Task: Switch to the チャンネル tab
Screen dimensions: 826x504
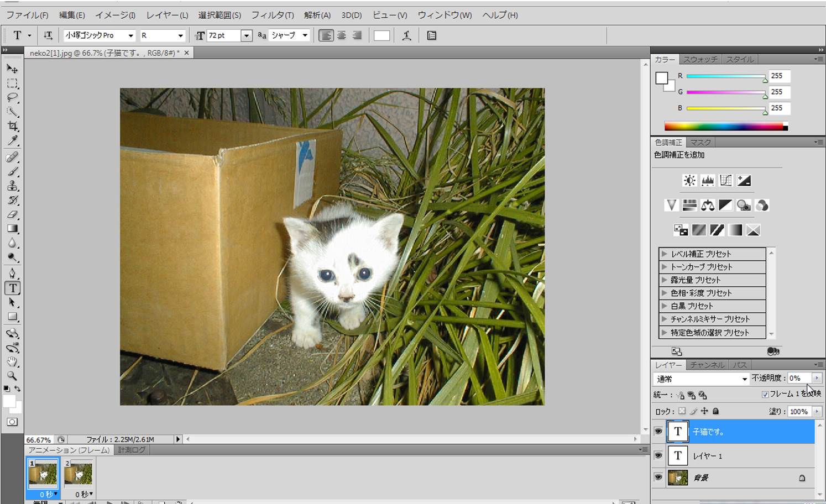Action: (x=707, y=365)
